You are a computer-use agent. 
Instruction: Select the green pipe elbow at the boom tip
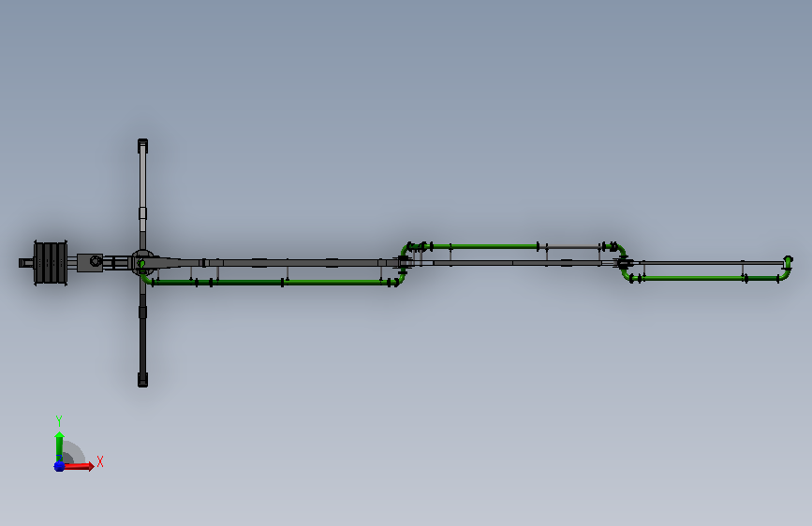[x=787, y=267]
